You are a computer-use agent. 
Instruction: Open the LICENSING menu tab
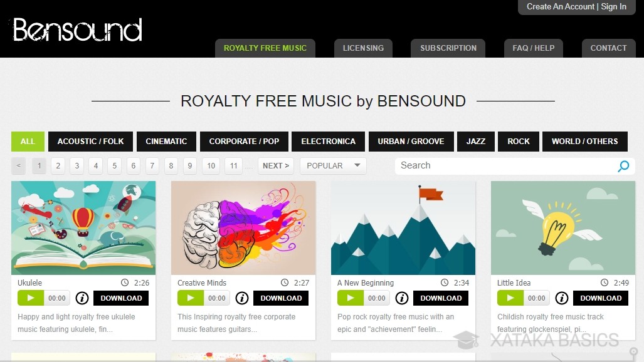363,48
